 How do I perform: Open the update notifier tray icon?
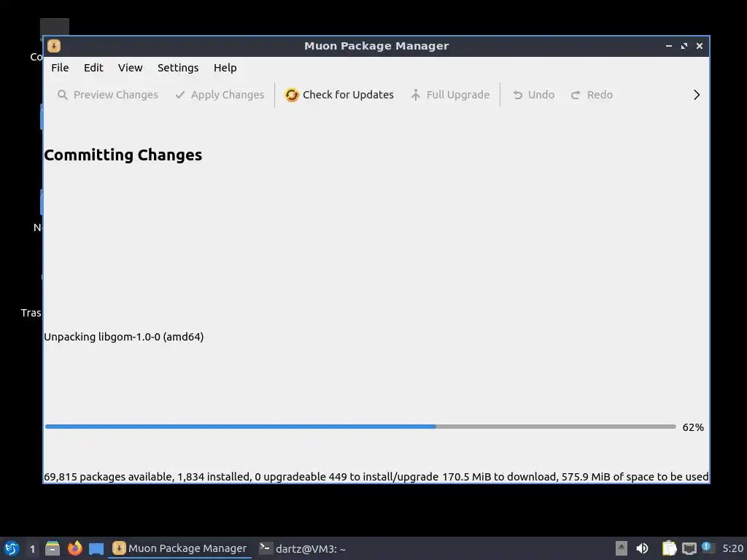pyautogui.click(x=707, y=548)
